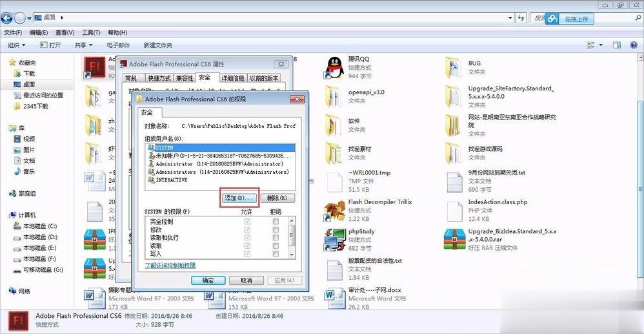This screenshot has height=334, width=644.
Task: Click the 新建文件夹 toolbar button
Action: click(x=157, y=45)
